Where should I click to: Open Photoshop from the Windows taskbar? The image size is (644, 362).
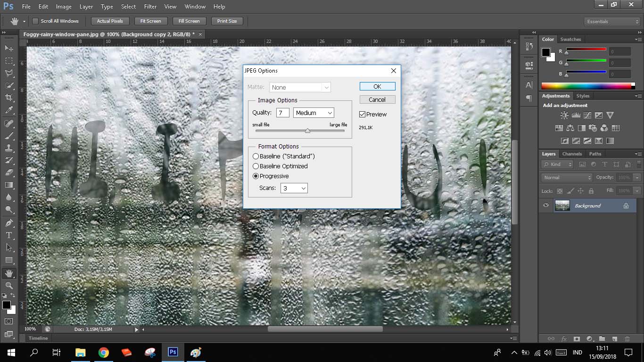click(173, 352)
